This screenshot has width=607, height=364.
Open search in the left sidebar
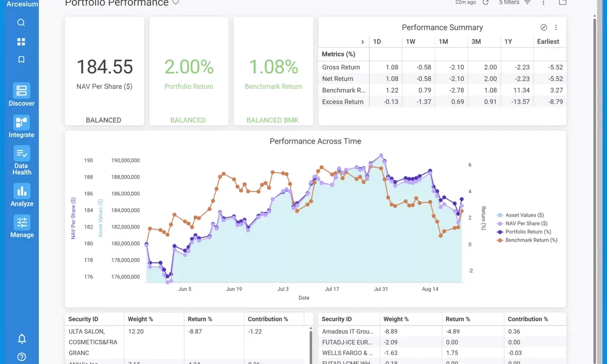(21, 23)
